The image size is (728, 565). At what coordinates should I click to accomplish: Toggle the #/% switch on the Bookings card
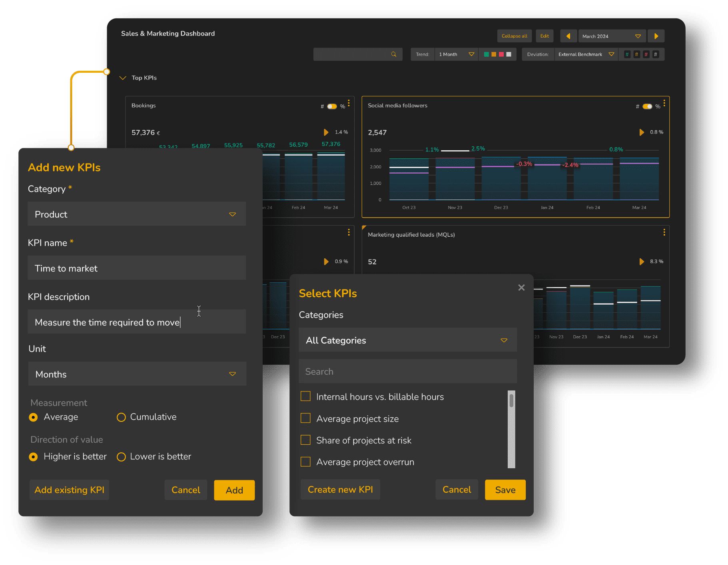click(332, 106)
